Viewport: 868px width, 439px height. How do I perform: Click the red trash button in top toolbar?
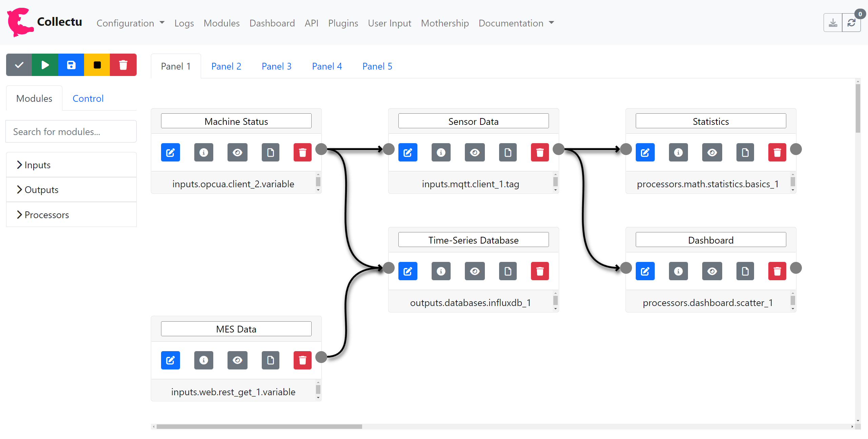123,65
